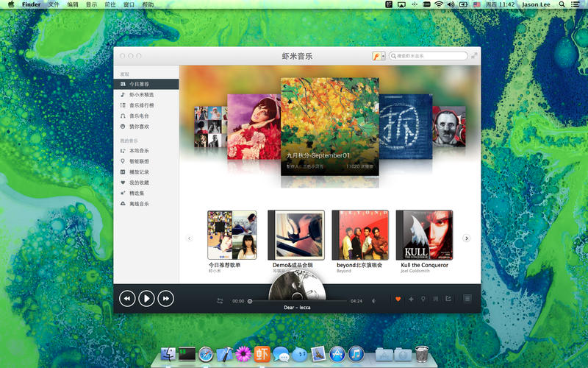Open the beyond北京演唱会 album cover
Image resolution: width=588 pixels, height=368 pixels.
[x=360, y=235]
